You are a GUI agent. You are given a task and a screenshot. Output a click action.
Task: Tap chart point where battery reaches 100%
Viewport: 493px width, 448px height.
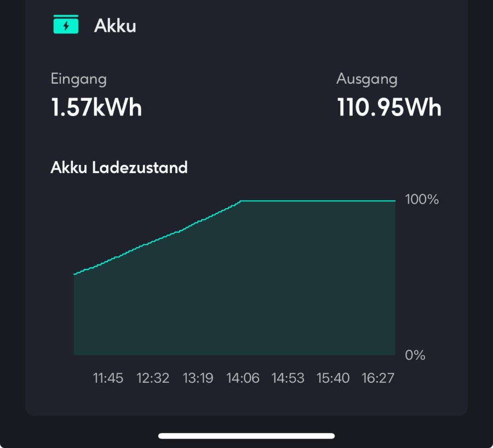coord(241,201)
